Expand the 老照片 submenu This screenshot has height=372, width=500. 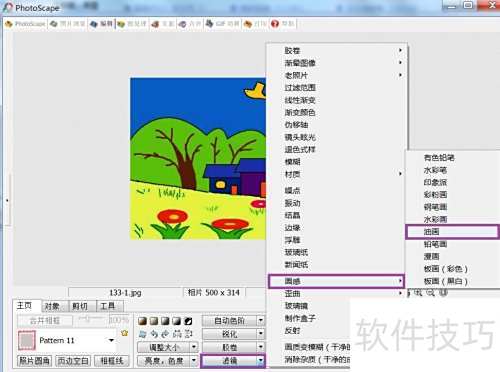tap(400, 75)
